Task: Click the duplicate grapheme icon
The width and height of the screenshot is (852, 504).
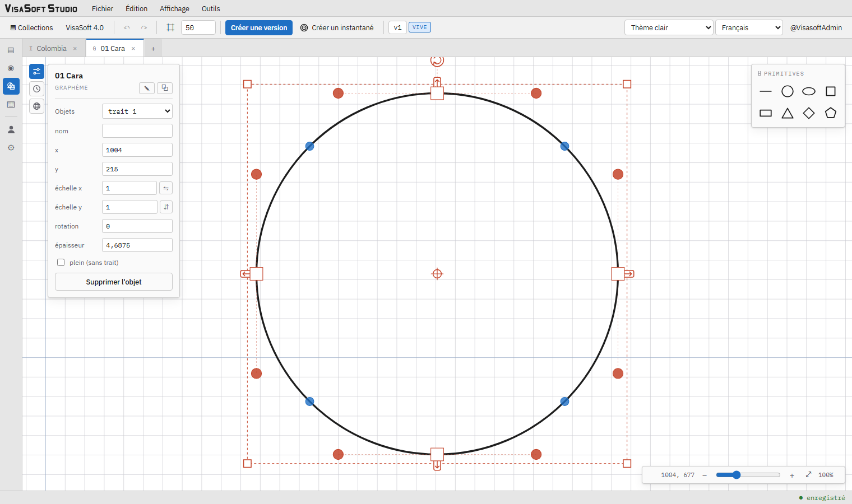Action: 165,88
